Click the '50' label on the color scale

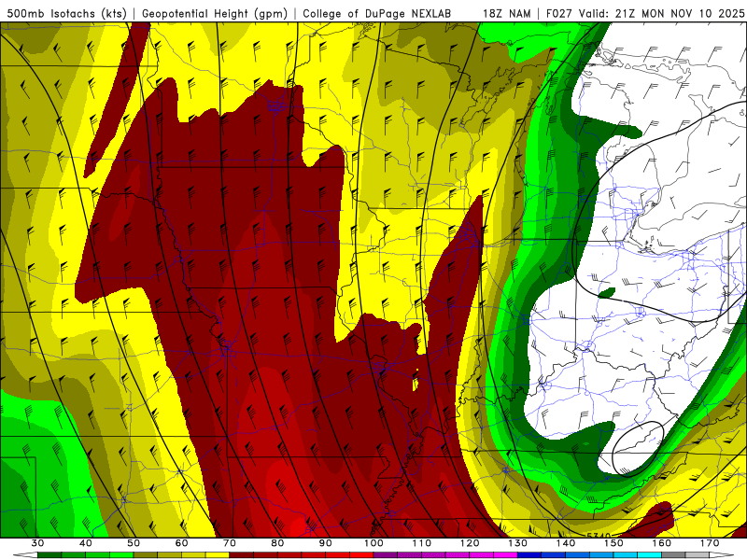coord(134,543)
